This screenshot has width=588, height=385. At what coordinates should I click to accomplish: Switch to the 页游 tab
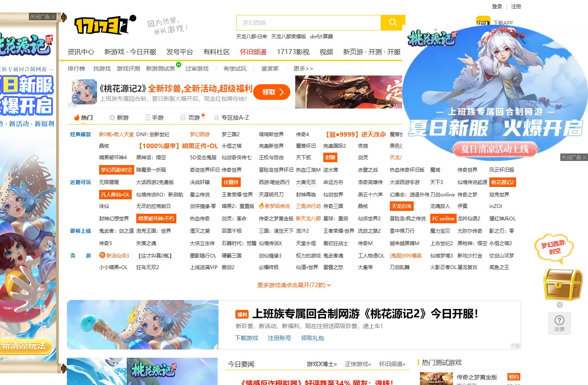[x=190, y=118]
